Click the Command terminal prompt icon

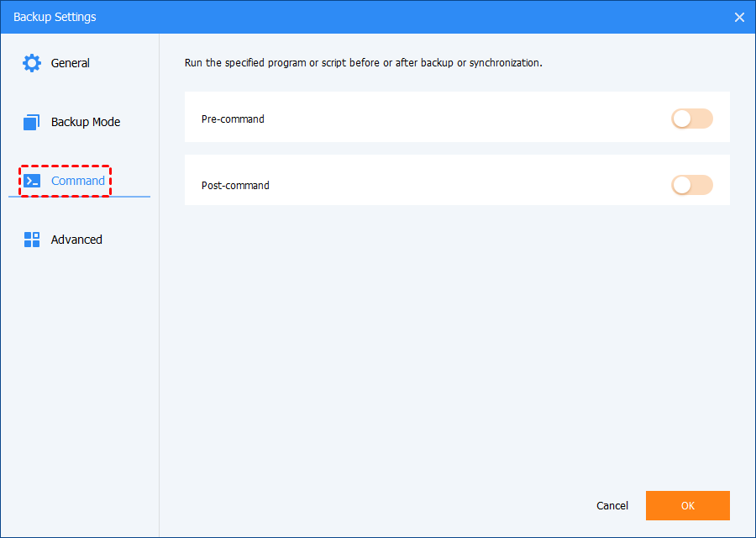click(x=32, y=181)
